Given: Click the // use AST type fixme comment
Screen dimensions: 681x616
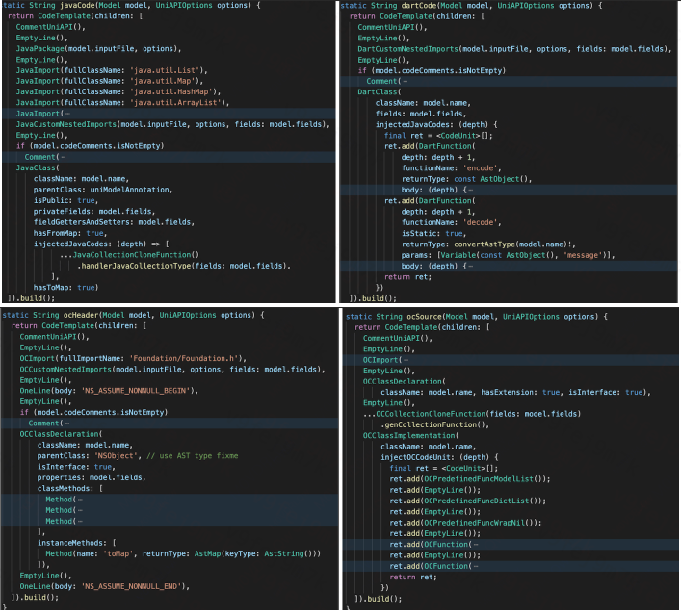Looking at the screenshot, I should click(193, 456).
